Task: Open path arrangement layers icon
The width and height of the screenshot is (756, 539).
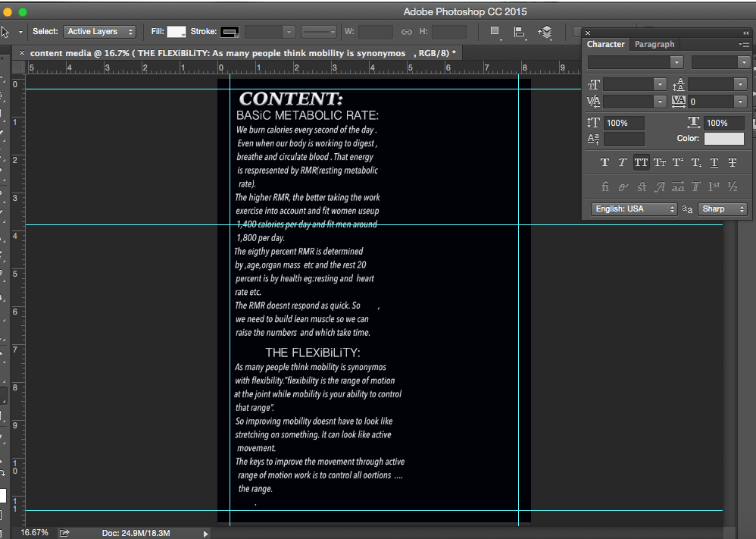Action: [545, 32]
